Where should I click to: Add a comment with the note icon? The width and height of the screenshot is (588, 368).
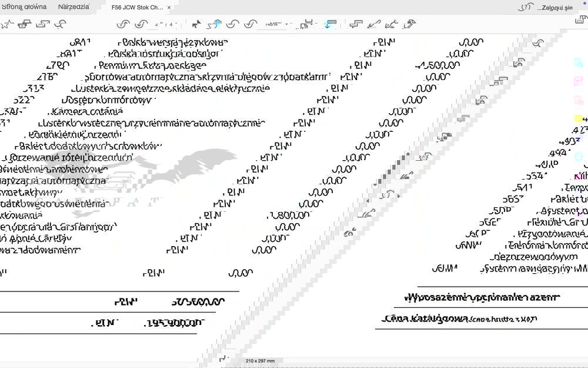[x=355, y=24]
